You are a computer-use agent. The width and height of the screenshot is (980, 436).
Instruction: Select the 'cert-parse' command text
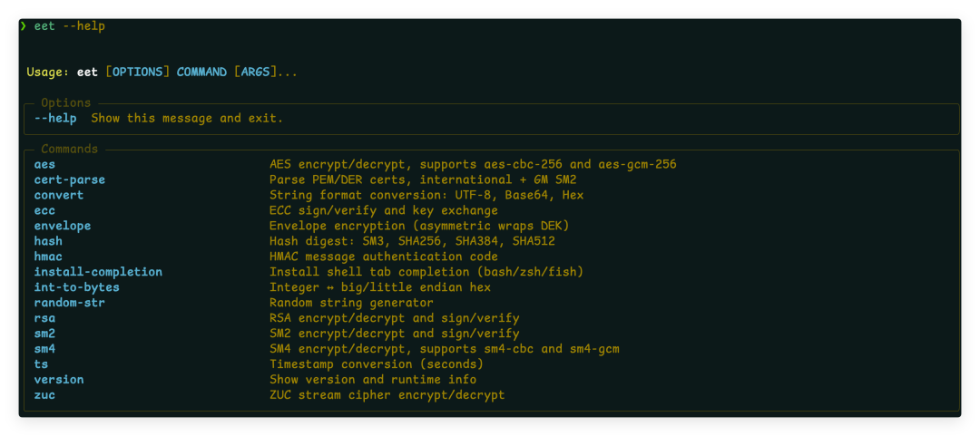70,180
